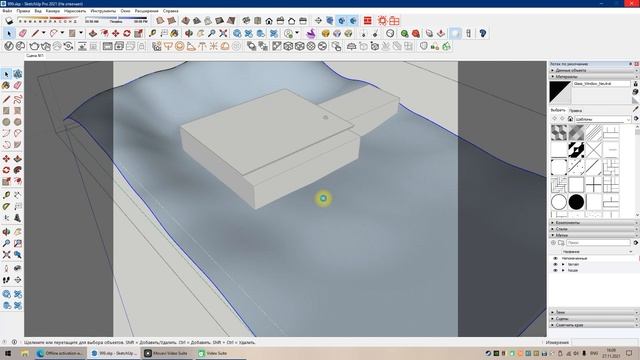Open the Edit menu
640x360 pixels.
[x=23, y=11]
